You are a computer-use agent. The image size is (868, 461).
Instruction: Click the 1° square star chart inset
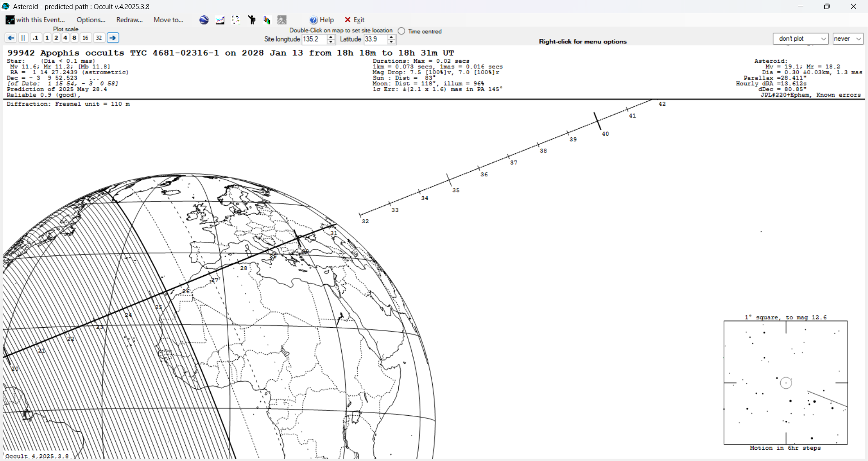786,383
